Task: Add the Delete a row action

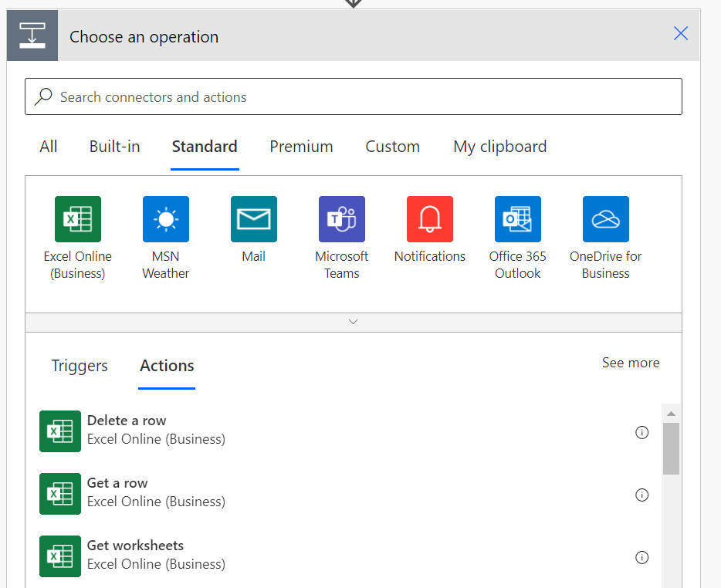Action: click(x=127, y=430)
